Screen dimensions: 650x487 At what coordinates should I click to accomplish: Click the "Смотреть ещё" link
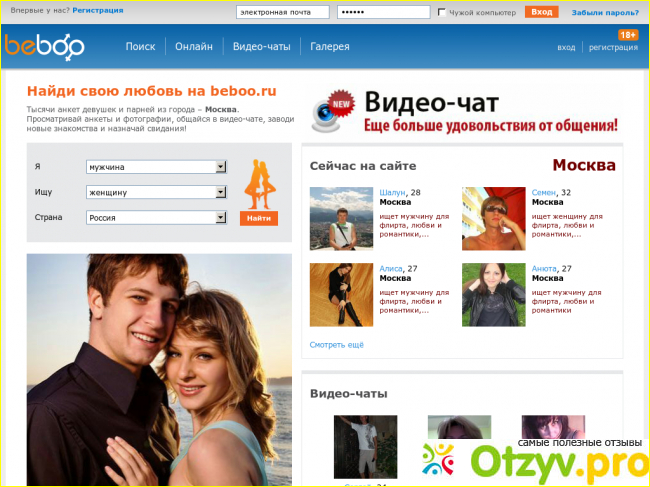pyautogui.click(x=337, y=345)
